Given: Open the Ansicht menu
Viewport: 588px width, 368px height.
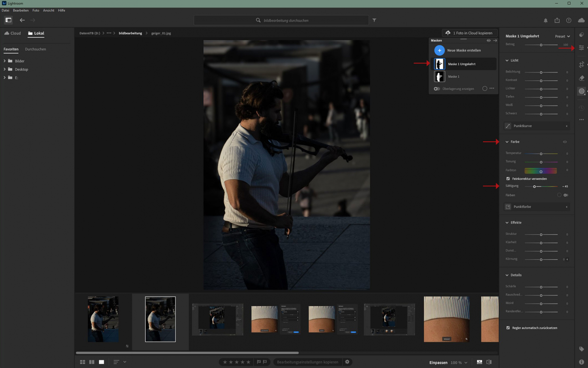Looking at the screenshot, I should point(49,10).
